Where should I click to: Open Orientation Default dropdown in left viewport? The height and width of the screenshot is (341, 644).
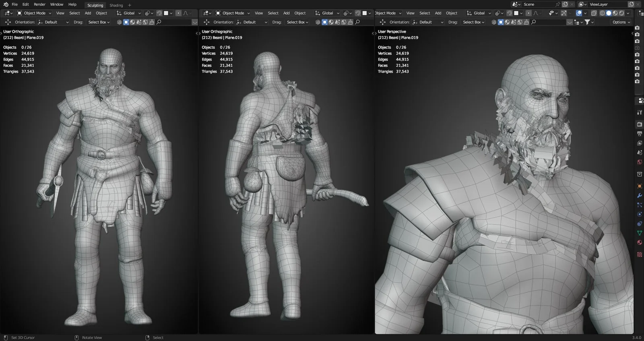[x=53, y=22]
